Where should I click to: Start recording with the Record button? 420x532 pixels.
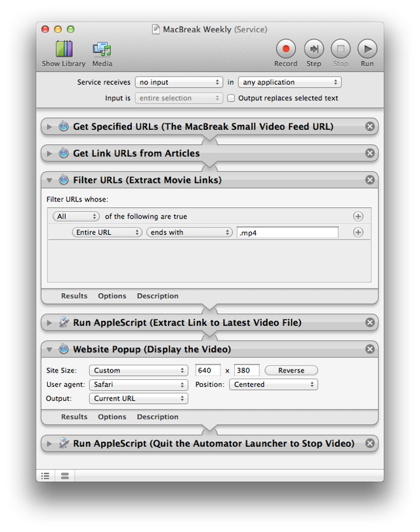click(x=285, y=52)
